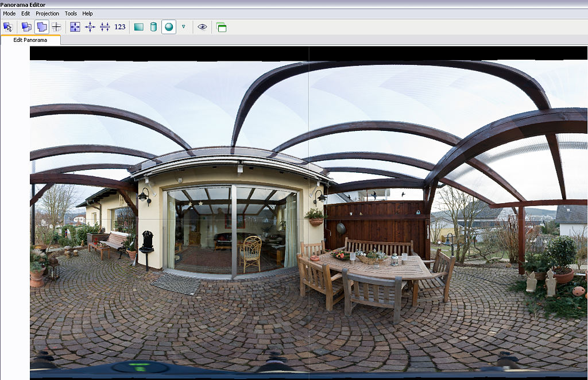Click the straighten horizon icon
This screenshot has height=380, width=588.
tap(105, 26)
